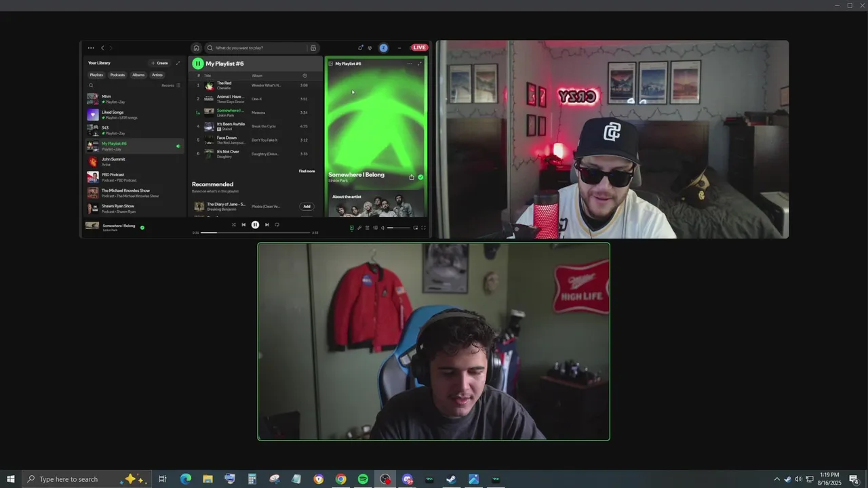Go forward with Spotify's forward arrow
Viewport: 868px width, 488px height.
pos(111,48)
